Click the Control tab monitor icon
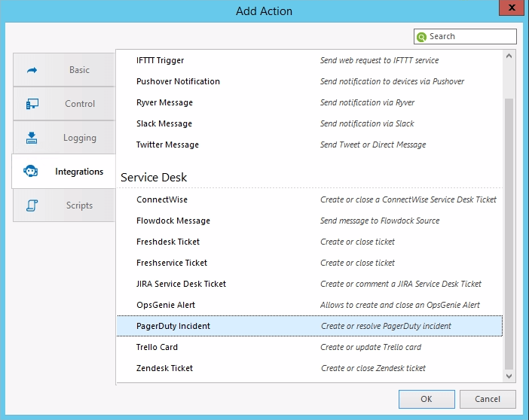This screenshot has width=529, height=420. (32, 104)
